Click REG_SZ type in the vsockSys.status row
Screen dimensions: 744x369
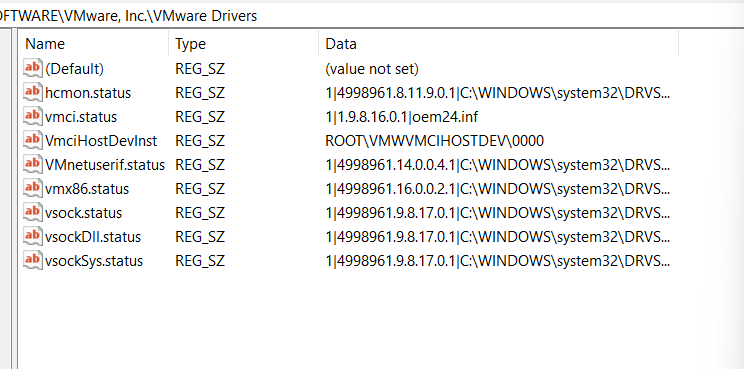200,261
